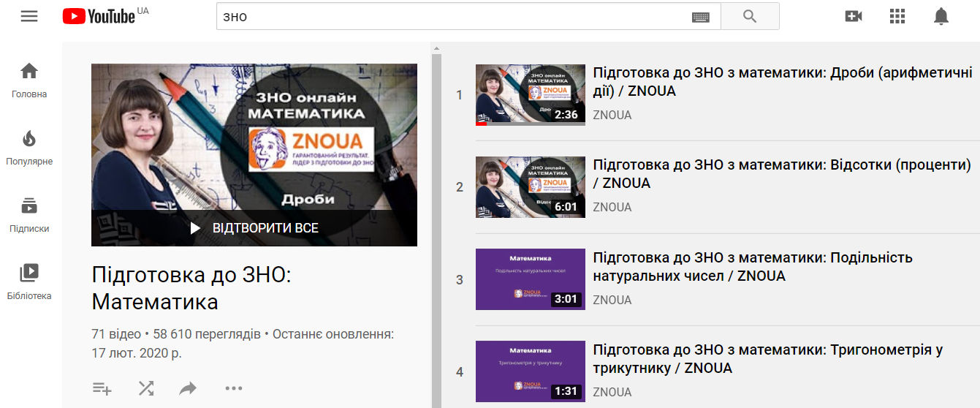Open the large playlist cover thumbnail
The image size is (980, 408).
pyautogui.click(x=254, y=154)
